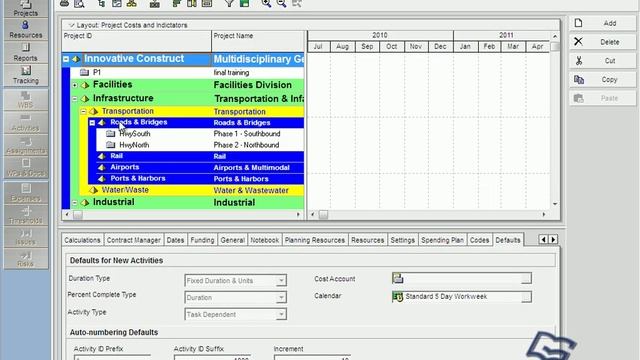Click the Zoom Out magnifier icon
This screenshot has width=640, height=360.
[x=282, y=3]
